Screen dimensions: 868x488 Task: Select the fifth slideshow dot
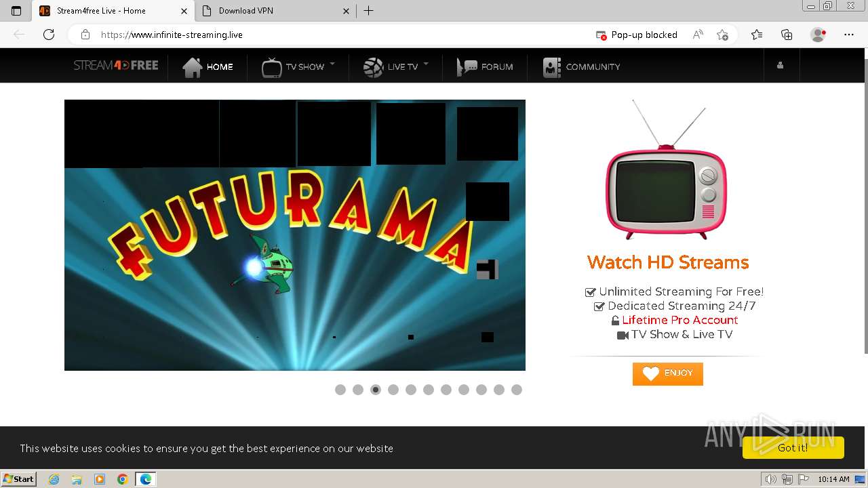click(x=411, y=390)
